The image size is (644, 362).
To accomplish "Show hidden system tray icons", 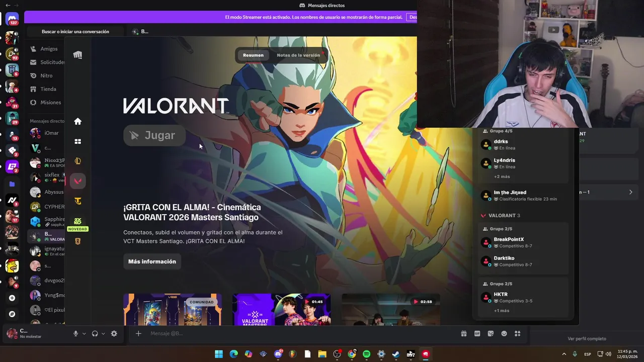I will coord(563,354).
